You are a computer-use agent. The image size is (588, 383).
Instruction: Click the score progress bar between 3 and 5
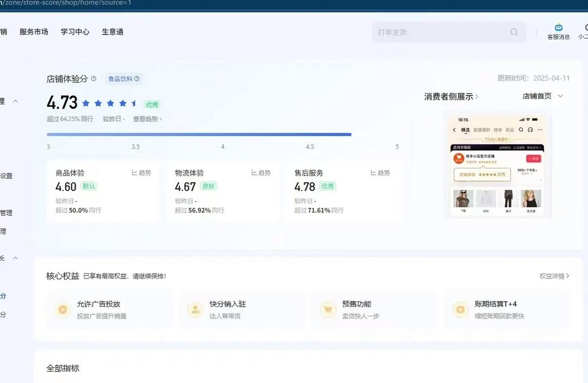[x=223, y=134]
